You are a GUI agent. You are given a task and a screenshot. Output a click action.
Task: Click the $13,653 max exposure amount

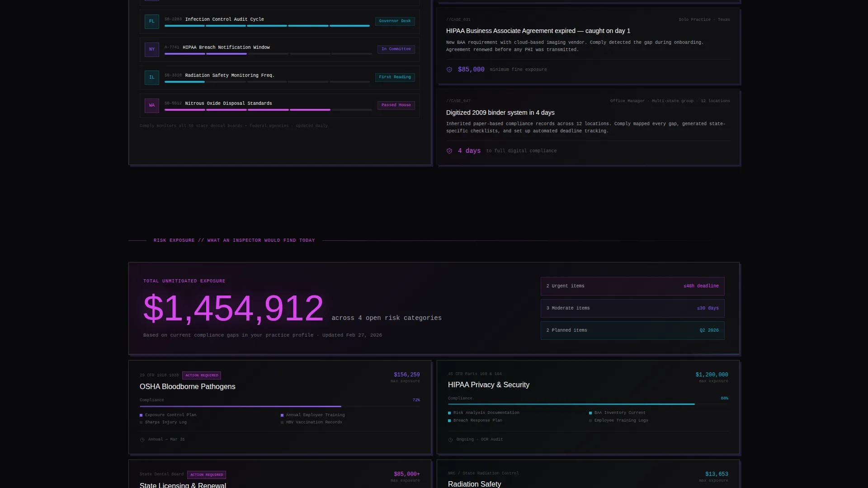pyautogui.click(x=717, y=474)
